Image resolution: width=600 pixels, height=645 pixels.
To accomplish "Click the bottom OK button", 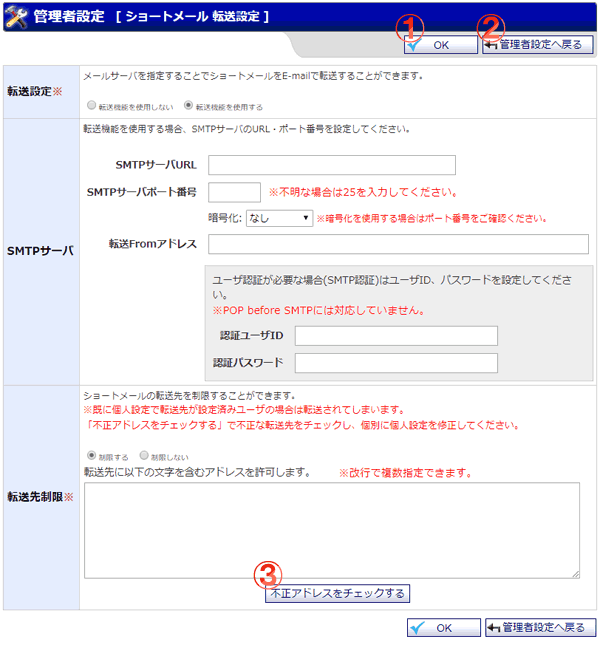I will coord(444,628).
